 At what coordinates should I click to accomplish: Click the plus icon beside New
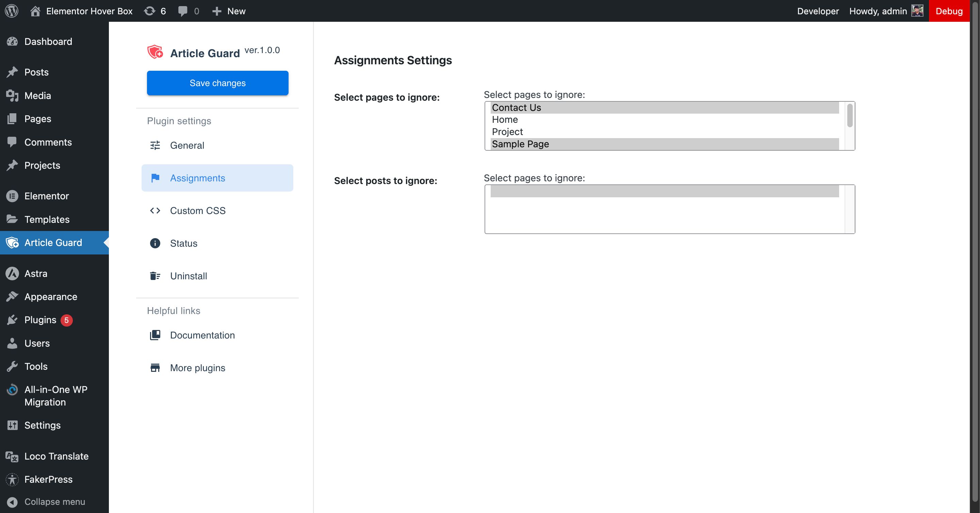pos(216,11)
